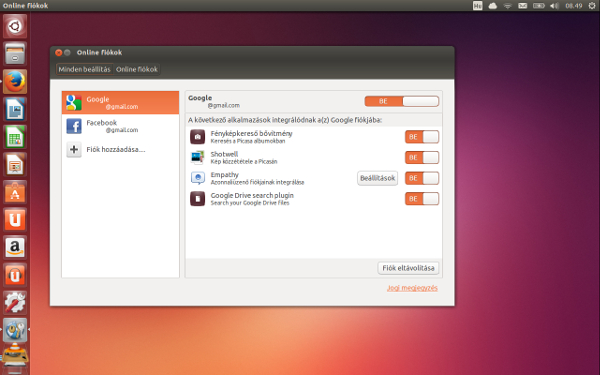The height and width of the screenshot is (375, 600).
Task: Click the Google Drive search plugin label
Action: coord(252,195)
